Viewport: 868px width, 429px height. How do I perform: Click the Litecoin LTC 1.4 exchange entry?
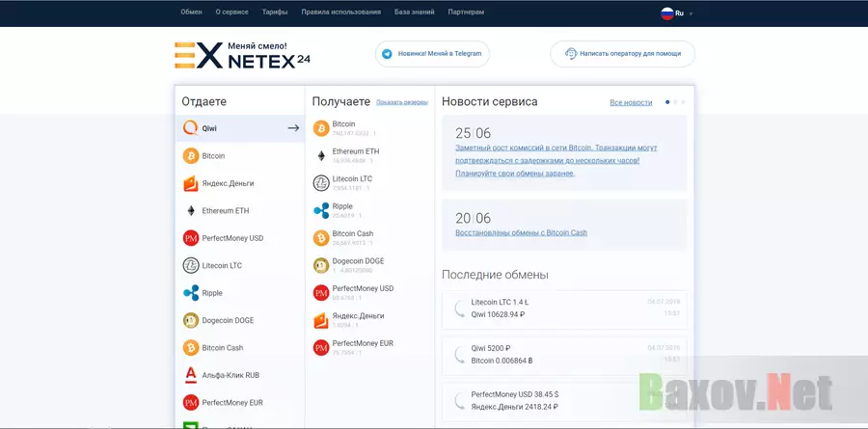pyautogui.click(x=564, y=308)
